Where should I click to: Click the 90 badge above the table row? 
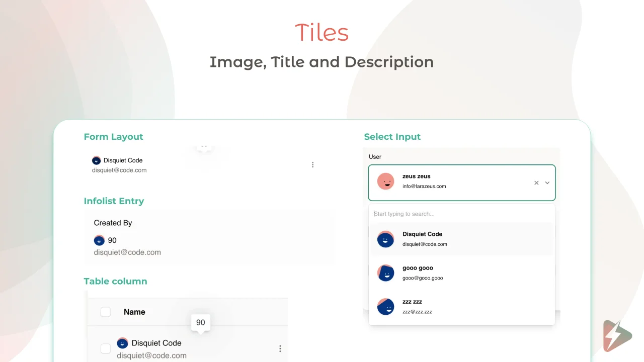point(200,322)
